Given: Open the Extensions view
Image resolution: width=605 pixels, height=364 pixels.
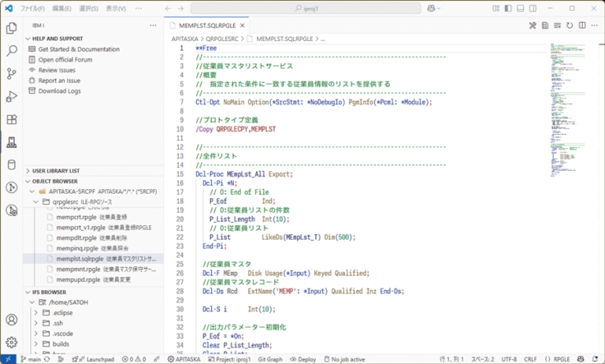Looking at the screenshot, I should click(x=12, y=119).
